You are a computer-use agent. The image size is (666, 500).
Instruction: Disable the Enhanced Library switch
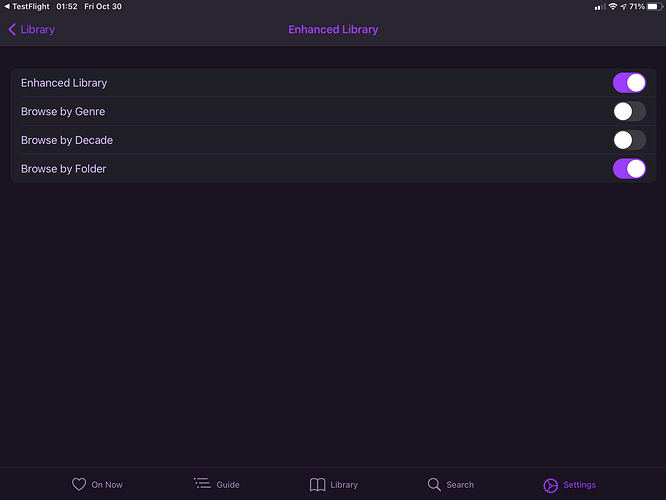pos(629,83)
